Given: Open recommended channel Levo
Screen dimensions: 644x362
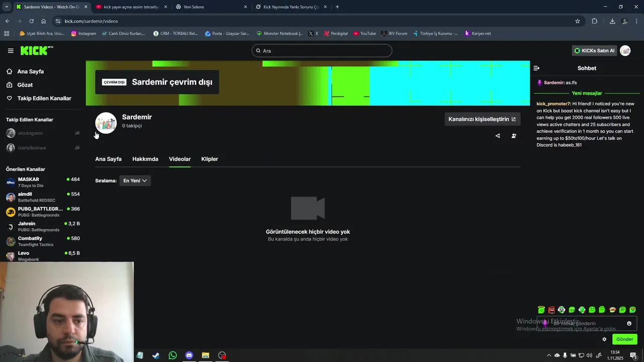Looking at the screenshot, I should click(43, 255).
